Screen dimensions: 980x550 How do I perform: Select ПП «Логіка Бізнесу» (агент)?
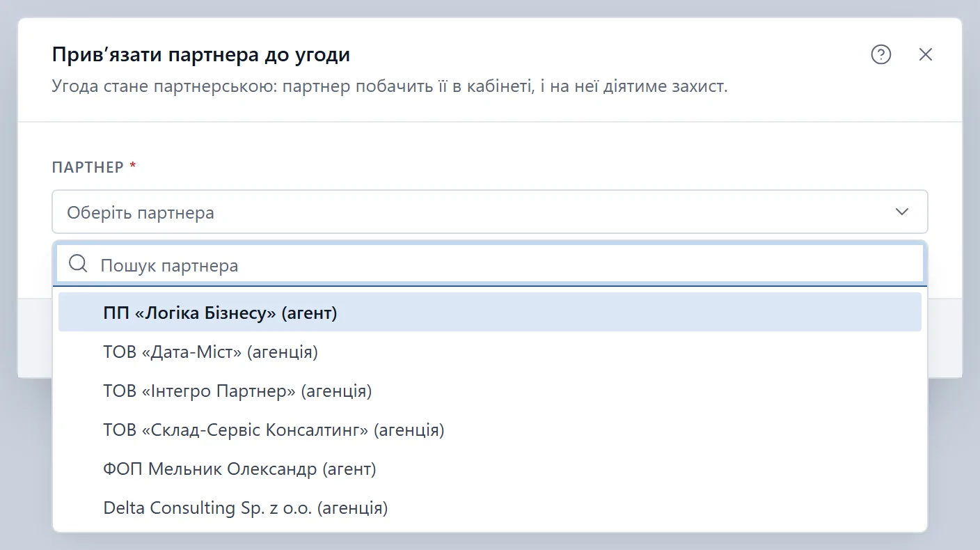pyautogui.click(x=490, y=313)
